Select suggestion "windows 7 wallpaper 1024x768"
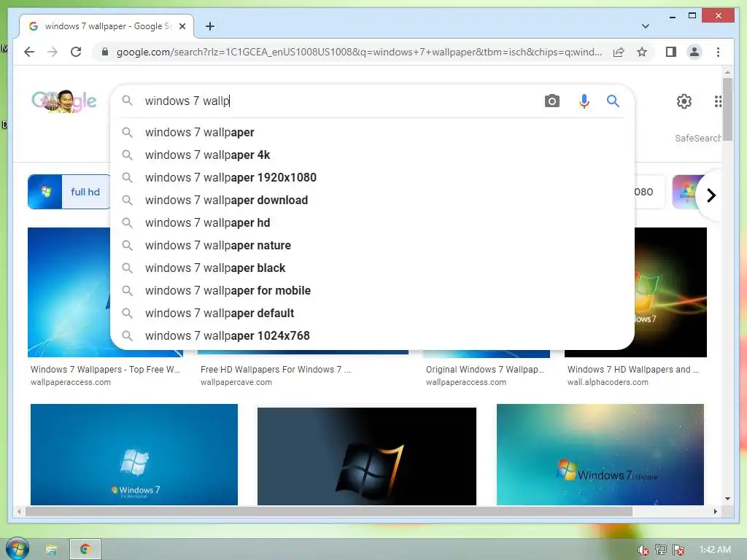 (x=372, y=335)
